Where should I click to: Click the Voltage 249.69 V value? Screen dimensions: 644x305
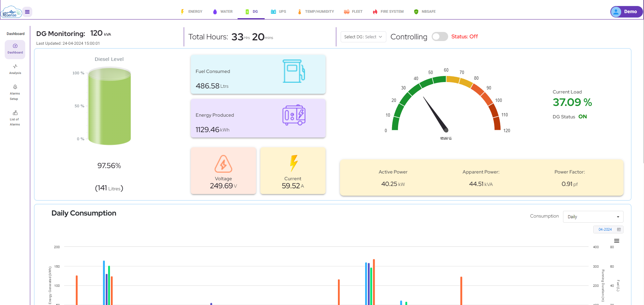pyautogui.click(x=223, y=186)
